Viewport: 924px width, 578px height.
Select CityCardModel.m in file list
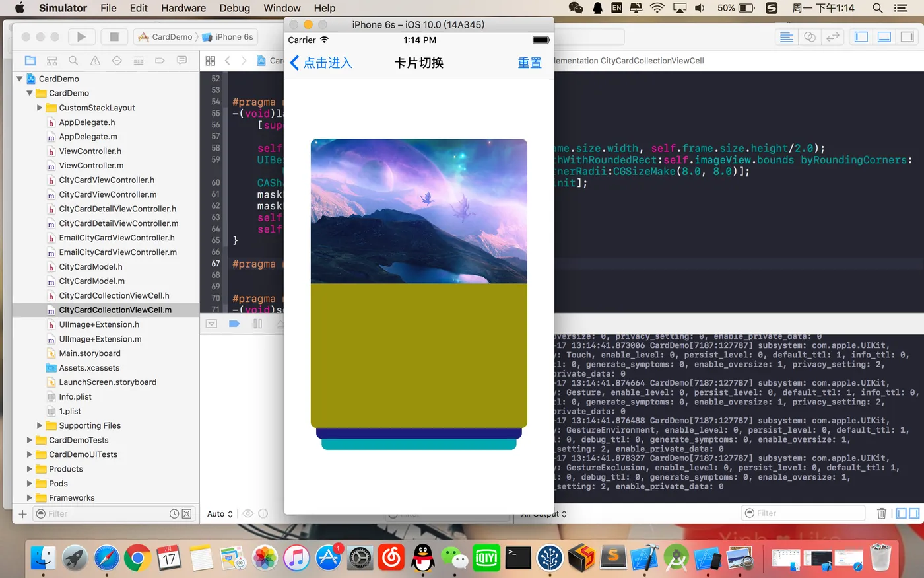point(92,281)
